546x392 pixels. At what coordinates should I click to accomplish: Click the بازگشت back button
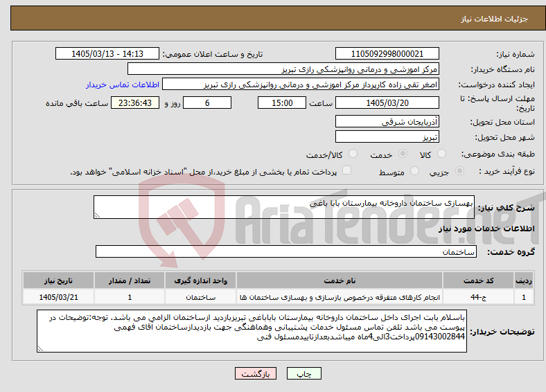click(256, 373)
